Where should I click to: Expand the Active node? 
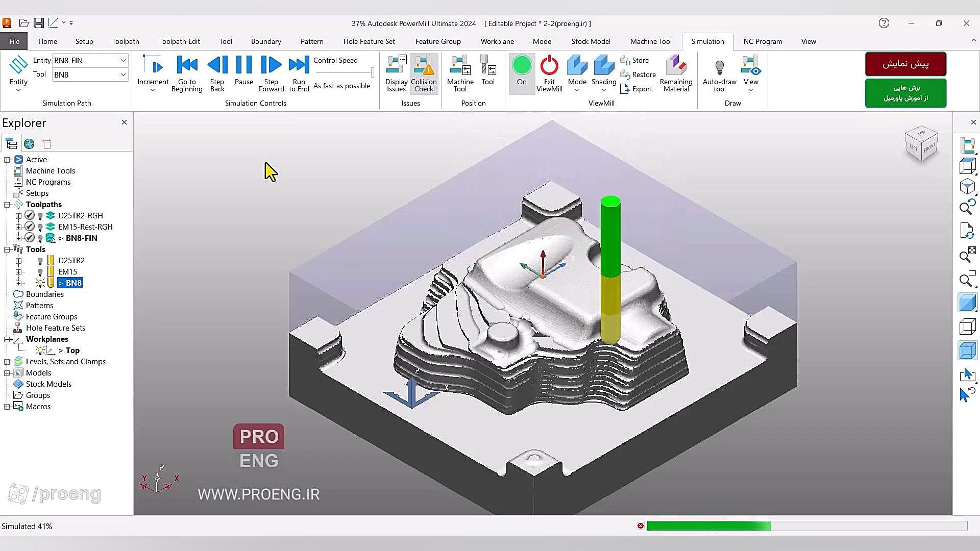7,160
